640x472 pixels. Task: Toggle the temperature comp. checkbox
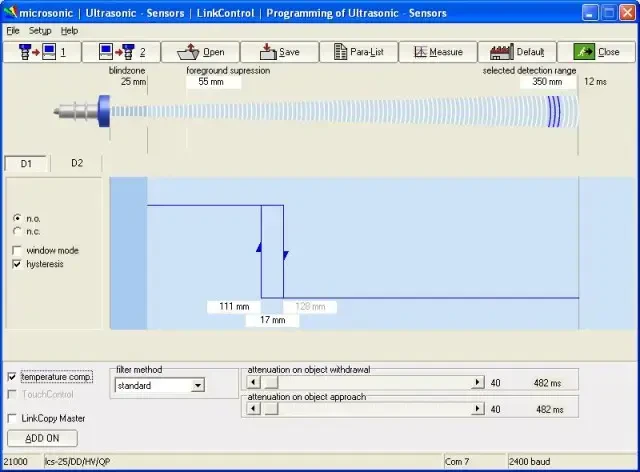(x=13, y=377)
